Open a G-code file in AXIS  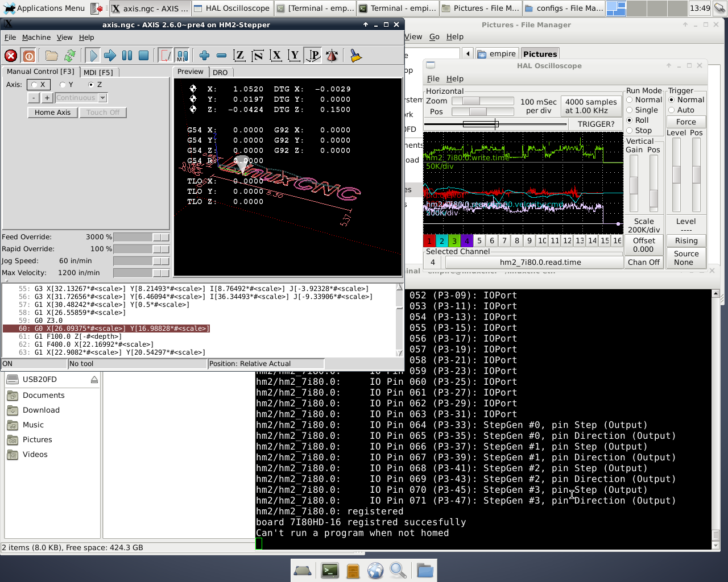click(52, 56)
